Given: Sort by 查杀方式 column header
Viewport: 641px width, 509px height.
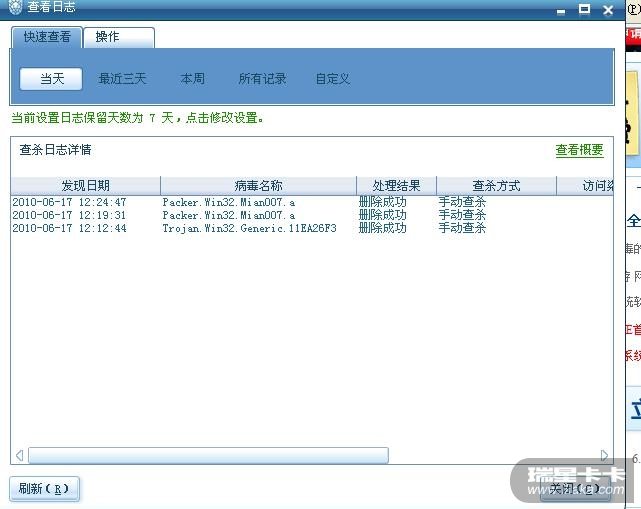Looking at the screenshot, I should (x=496, y=186).
